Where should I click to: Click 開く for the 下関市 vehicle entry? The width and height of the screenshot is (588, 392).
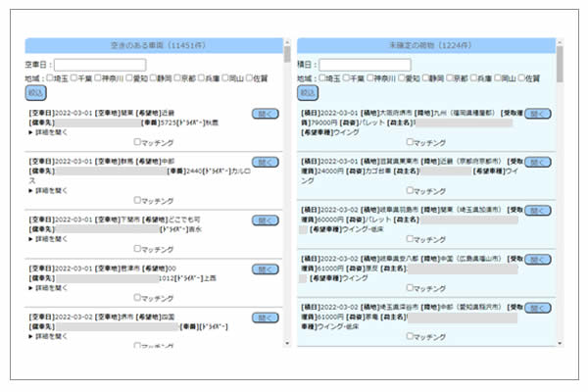[265, 220]
